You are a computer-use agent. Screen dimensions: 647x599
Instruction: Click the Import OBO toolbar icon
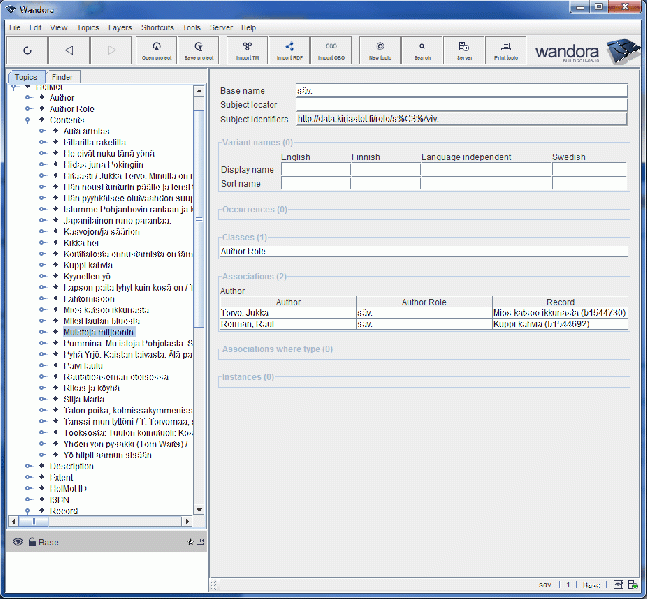tap(331, 50)
